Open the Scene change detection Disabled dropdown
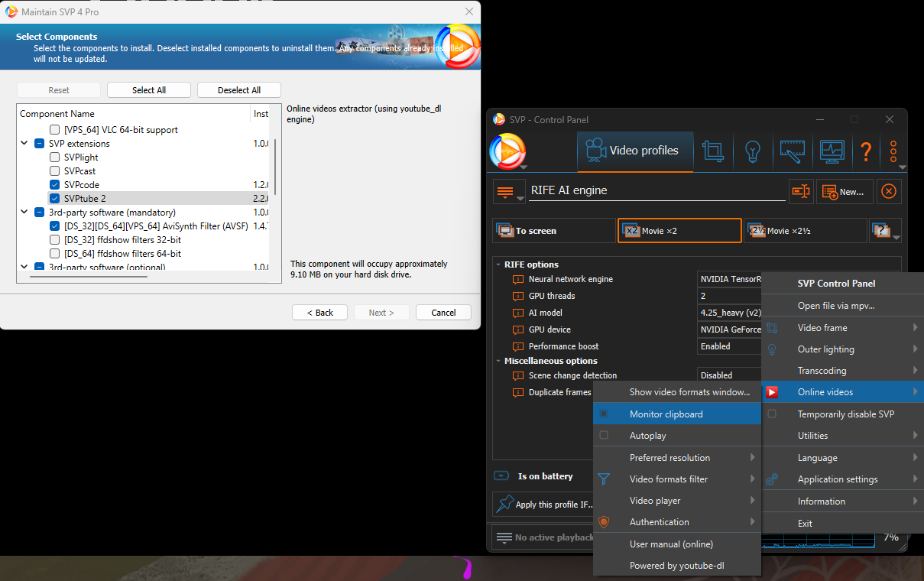 729,375
